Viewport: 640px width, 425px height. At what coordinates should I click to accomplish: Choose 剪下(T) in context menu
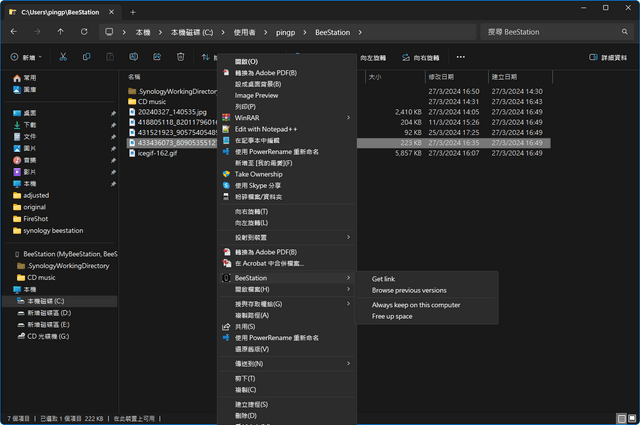tap(245, 379)
